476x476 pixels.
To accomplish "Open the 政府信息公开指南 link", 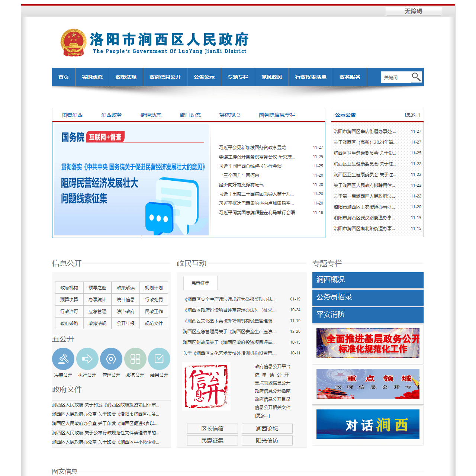I will (x=273, y=391).
